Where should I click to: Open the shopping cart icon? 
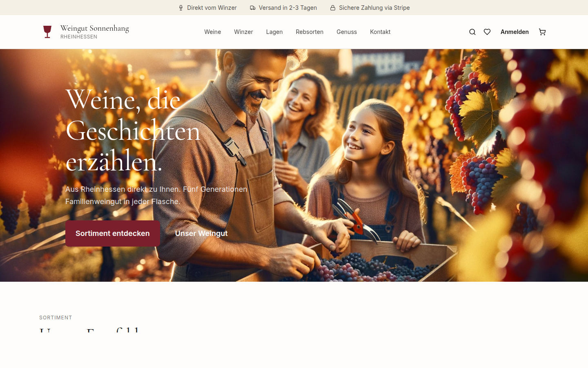click(542, 32)
